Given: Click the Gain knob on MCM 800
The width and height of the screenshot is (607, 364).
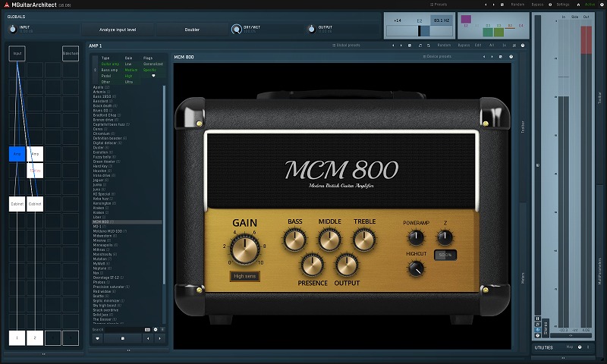Looking at the screenshot, I should [x=244, y=247].
